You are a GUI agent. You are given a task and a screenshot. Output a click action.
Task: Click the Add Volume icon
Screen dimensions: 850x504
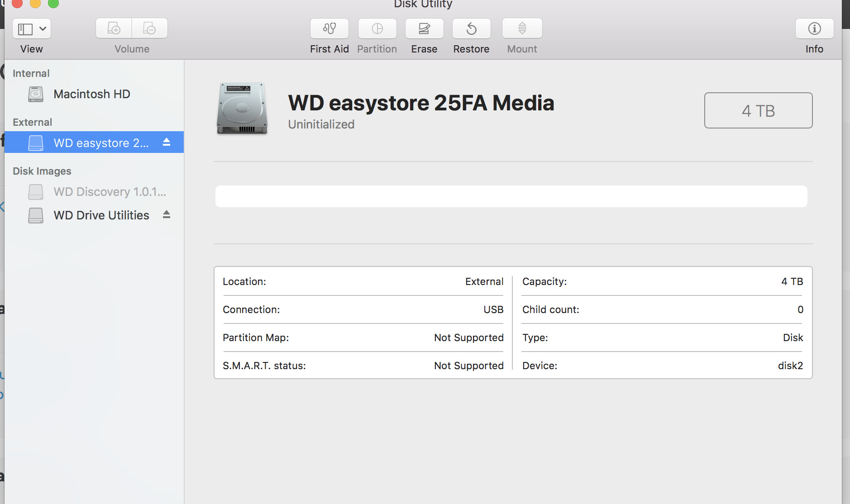point(114,29)
